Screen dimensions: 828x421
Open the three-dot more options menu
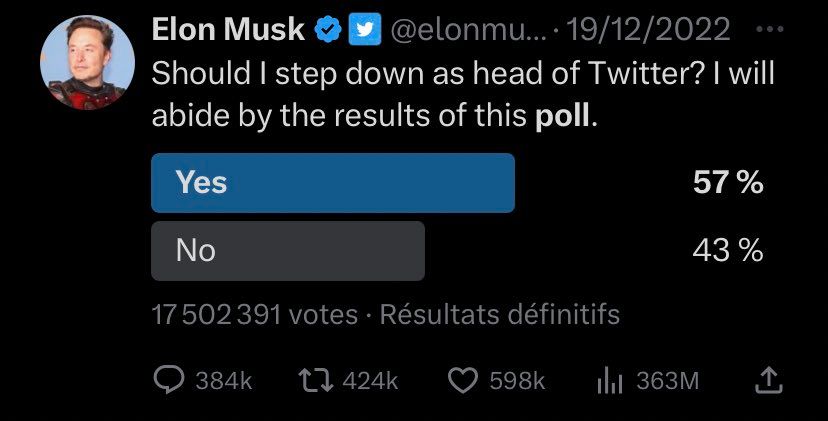click(x=770, y=30)
